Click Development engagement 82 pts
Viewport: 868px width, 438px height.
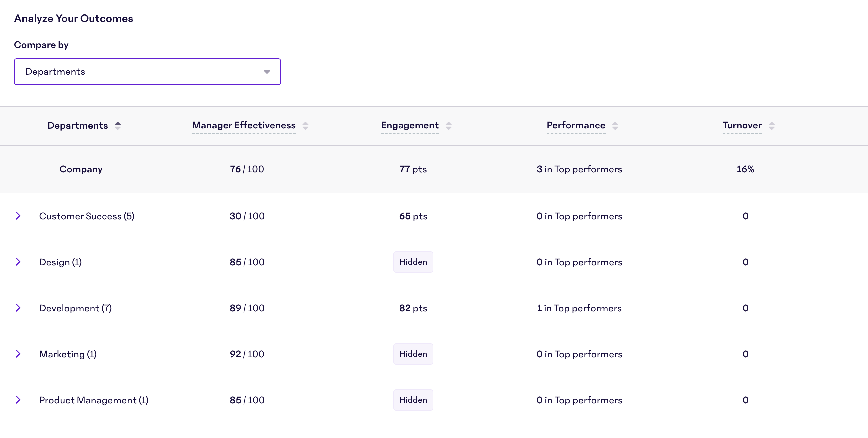(x=413, y=308)
